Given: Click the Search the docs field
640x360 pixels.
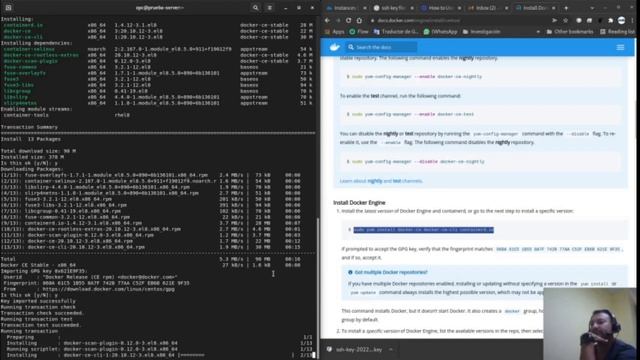Looking at the screenshot, I should click(381, 47).
